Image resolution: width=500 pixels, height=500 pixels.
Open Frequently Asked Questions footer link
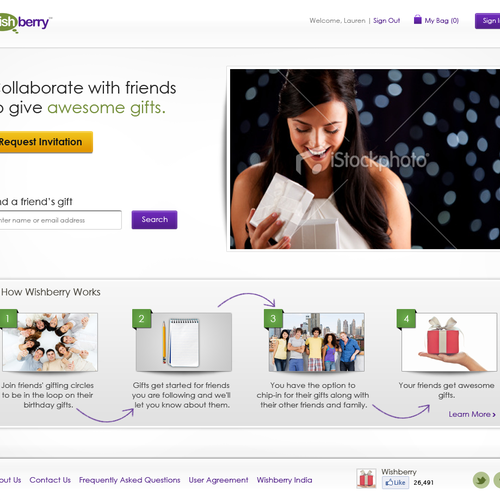coord(129,480)
